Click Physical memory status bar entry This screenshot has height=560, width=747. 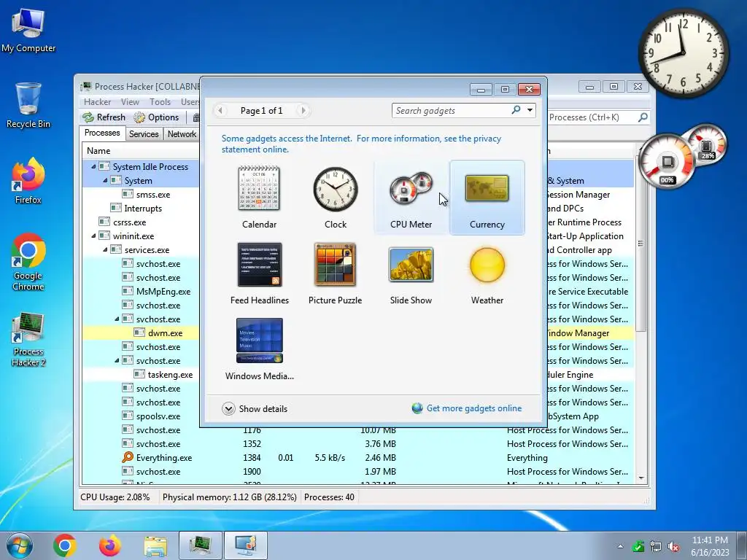point(229,497)
